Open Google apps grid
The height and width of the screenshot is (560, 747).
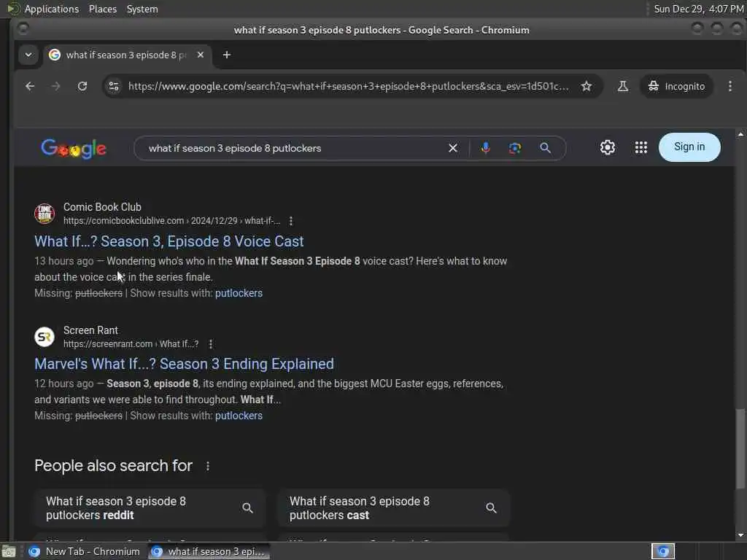coord(641,147)
